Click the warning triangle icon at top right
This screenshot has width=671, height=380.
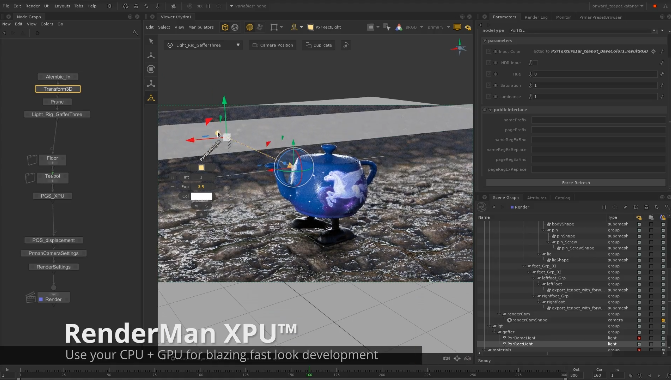click(x=665, y=6)
